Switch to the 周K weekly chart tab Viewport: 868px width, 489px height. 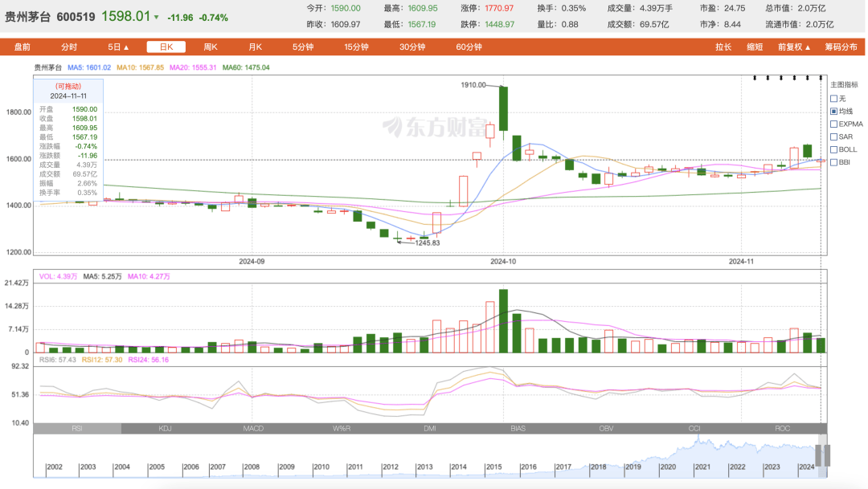(x=211, y=47)
